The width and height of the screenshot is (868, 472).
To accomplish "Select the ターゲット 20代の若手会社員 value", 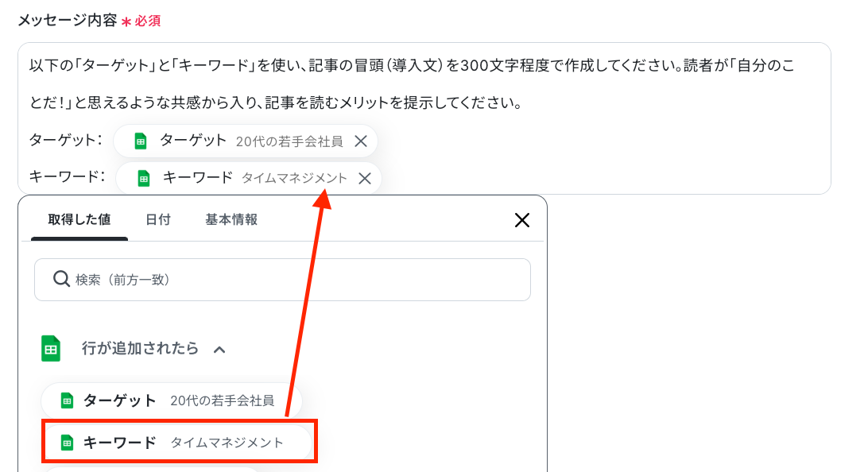I will point(172,400).
